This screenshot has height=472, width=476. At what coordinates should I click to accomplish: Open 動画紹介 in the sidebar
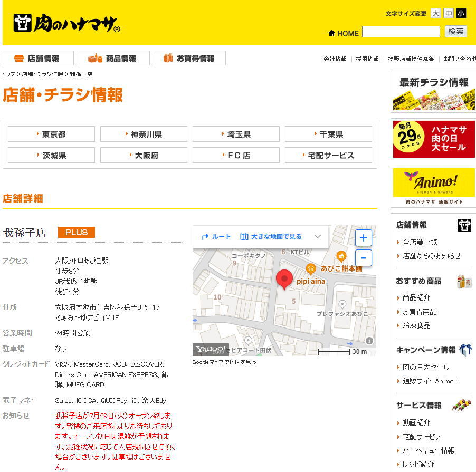tap(416, 422)
